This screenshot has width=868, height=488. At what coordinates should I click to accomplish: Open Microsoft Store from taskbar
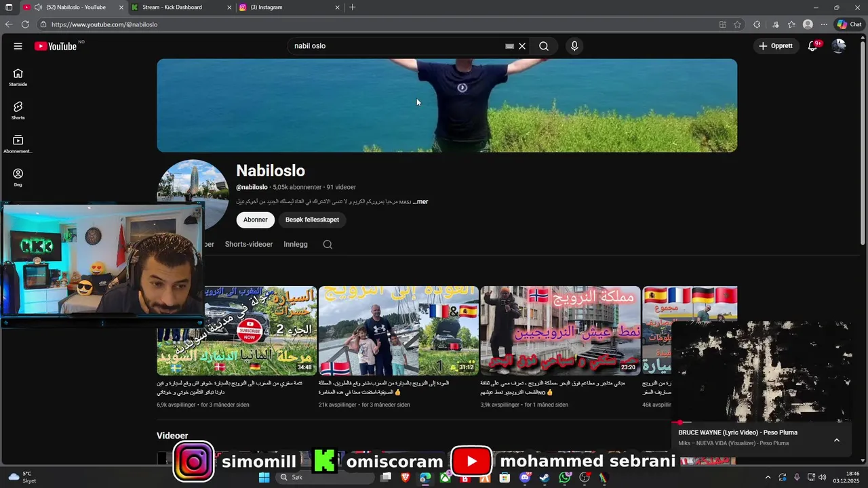[505, 478]
